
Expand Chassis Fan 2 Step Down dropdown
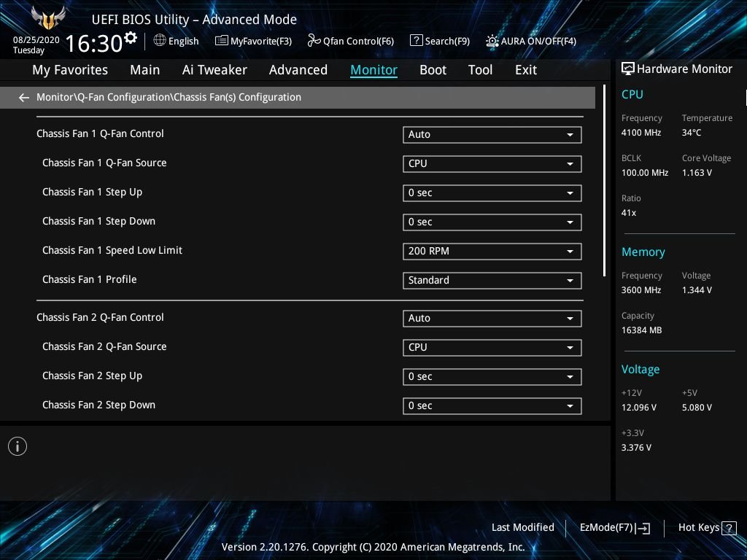[492, 405]
